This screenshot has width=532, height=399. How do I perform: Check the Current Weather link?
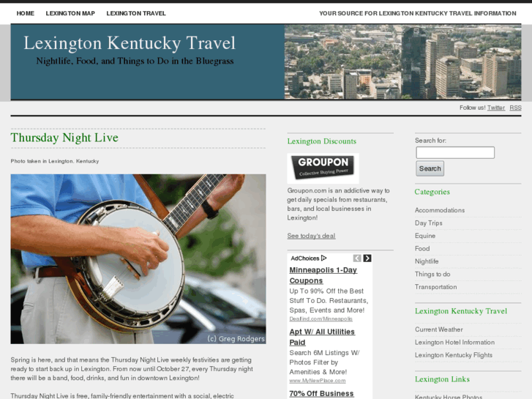pyautogui.click(x=438, y=329)
